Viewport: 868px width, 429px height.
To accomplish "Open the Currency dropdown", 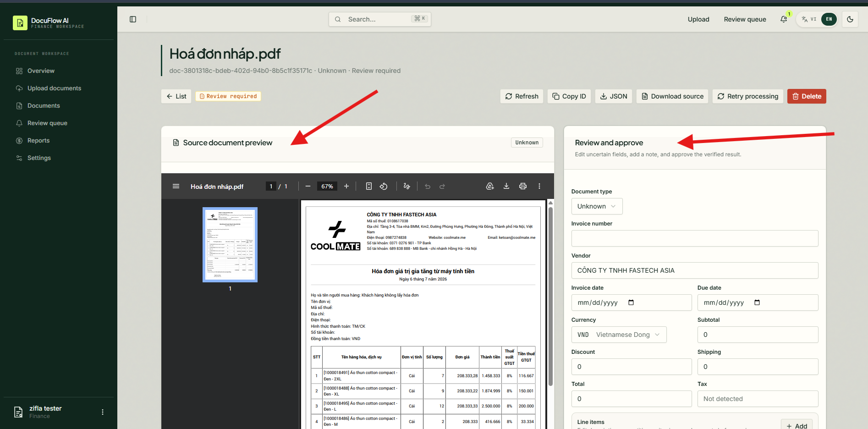I will pos(619,335).
